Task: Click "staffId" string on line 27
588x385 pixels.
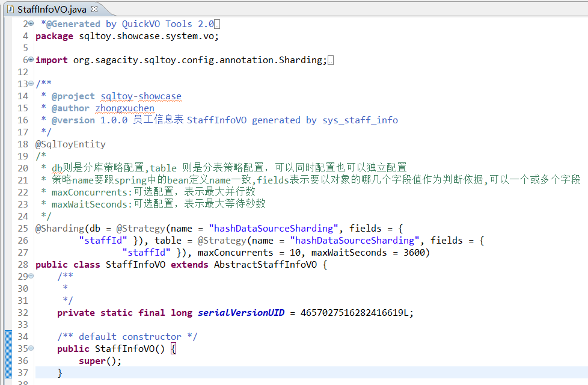Action: 146,253
